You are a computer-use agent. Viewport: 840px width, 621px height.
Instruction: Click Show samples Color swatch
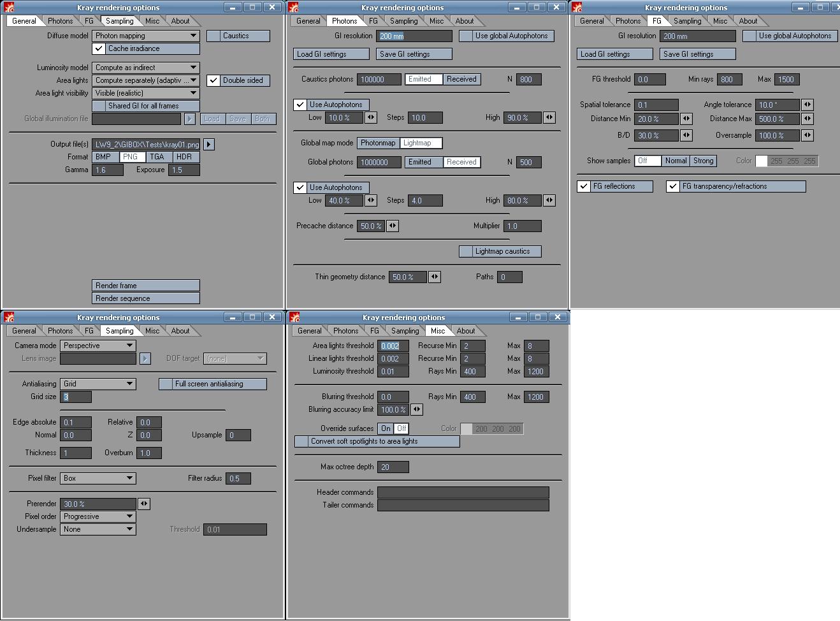pos(762,161)
